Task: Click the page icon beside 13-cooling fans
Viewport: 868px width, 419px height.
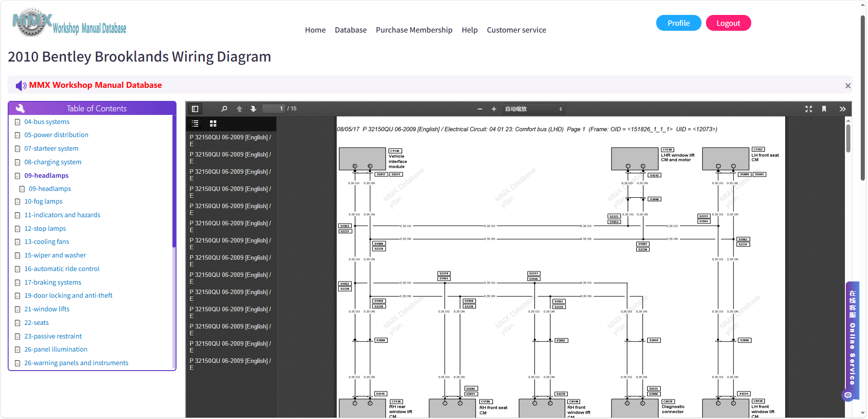Action: (x=18, y=242)
